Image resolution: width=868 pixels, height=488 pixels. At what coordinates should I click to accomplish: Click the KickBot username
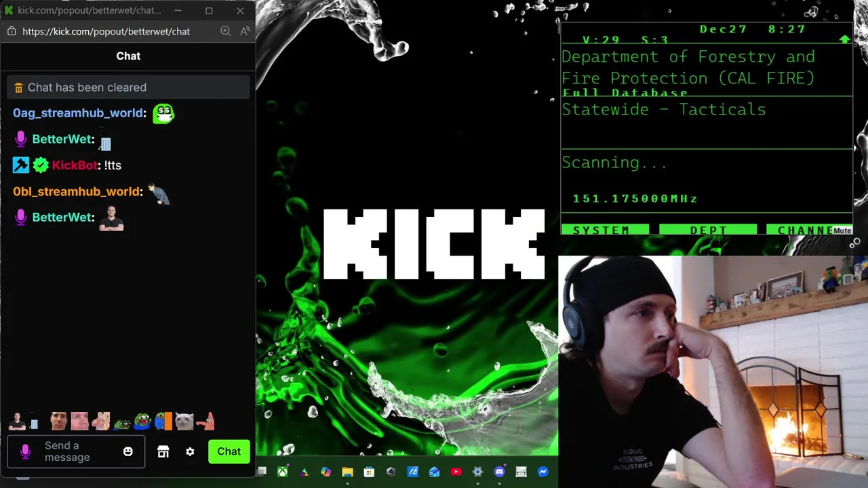click(75, 165)
